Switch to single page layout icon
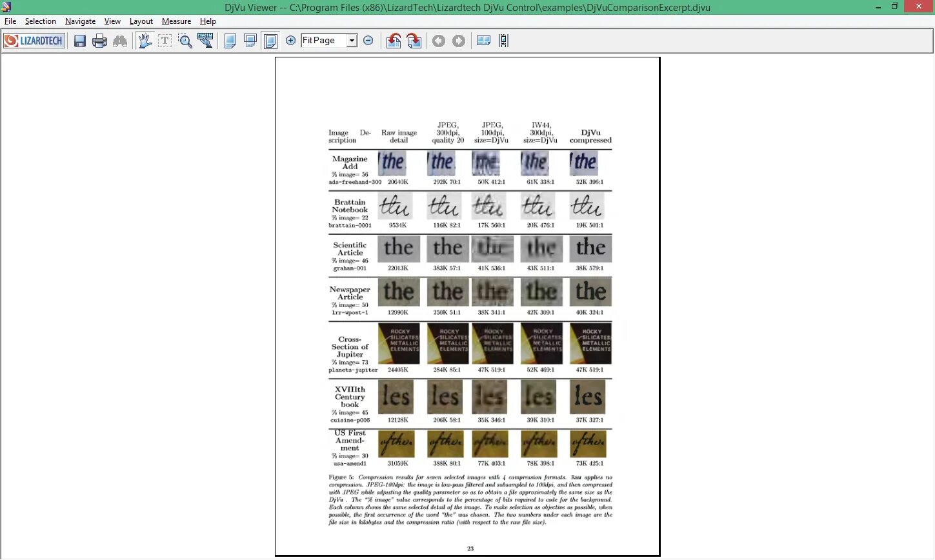This screenshot has height=560, width=935. click(230, 41)
